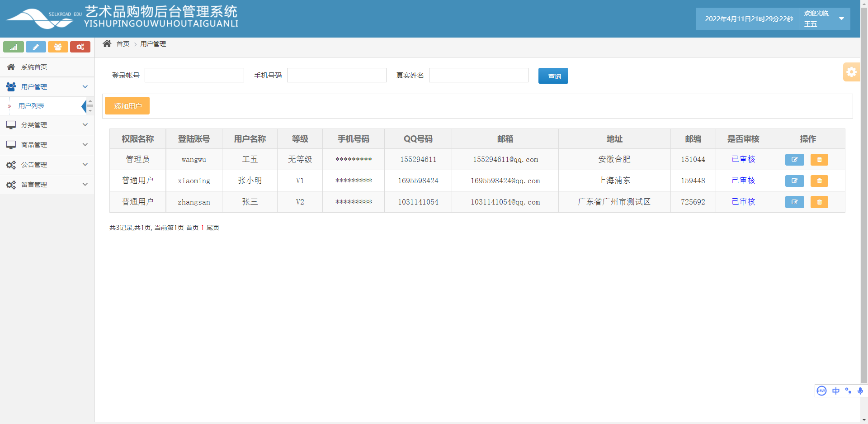The width and height of the screenshot is (868, 424).
Task: Click the 邮箱 column header
Action: (x=505, y=139)
